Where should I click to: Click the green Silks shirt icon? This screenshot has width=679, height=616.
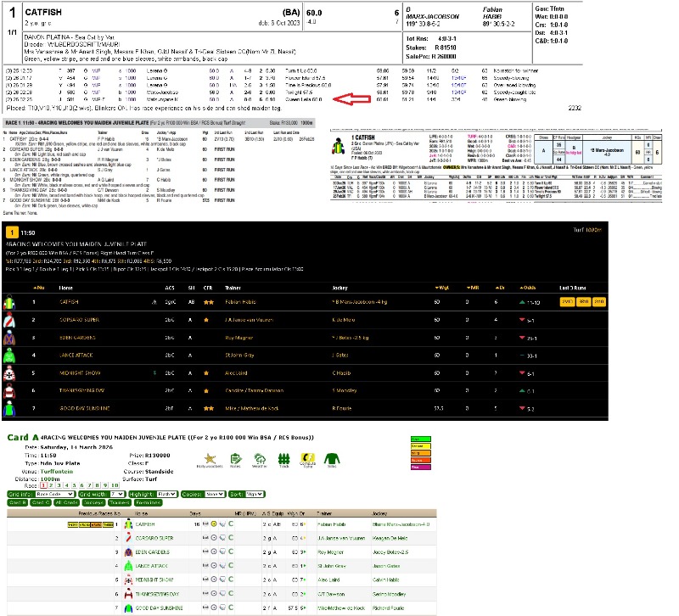pyautogui.click(x=333, y=458)
